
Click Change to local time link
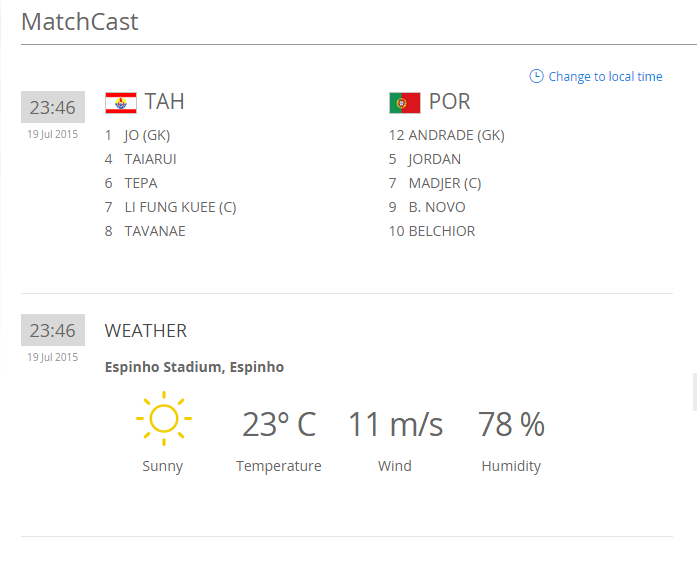pyautogui.click(x=605, y=77)
